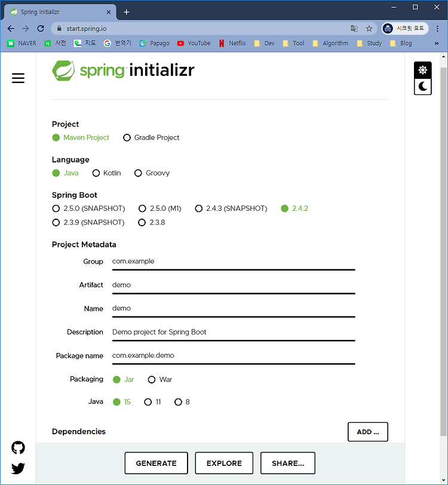Open the YouTube bookmark
This screenshot has height=485, width=448.
[194, 43]
